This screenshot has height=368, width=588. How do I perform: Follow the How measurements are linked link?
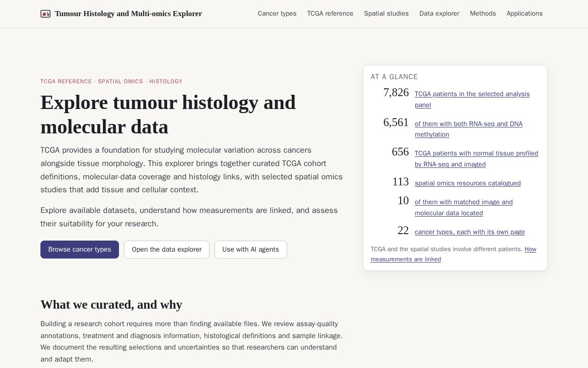[x=453, y=254]
